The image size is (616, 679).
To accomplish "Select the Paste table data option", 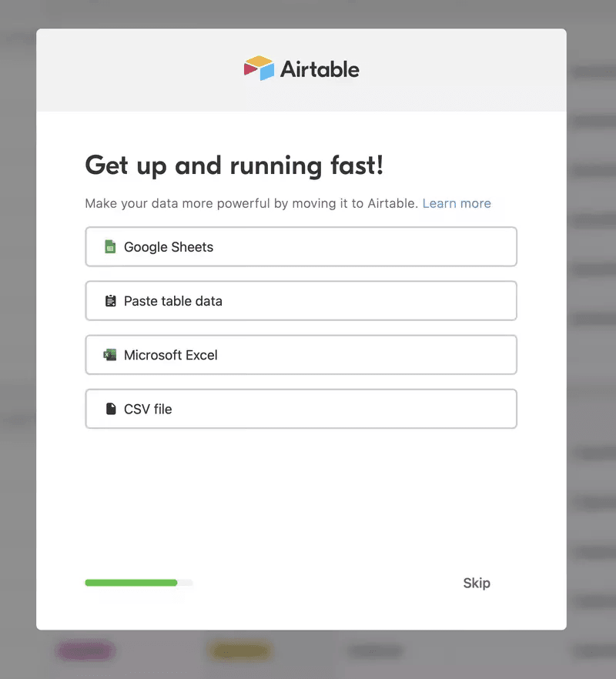I will coord(300,301).
